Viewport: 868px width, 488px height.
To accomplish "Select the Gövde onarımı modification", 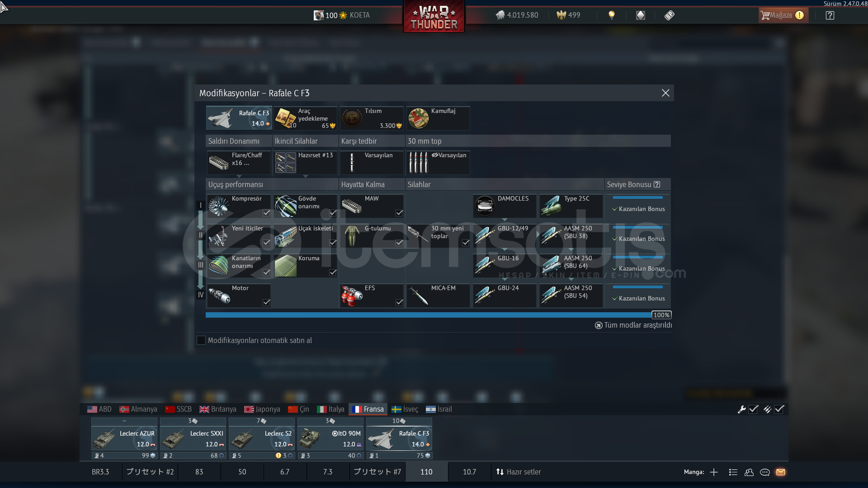I will 305,206.
